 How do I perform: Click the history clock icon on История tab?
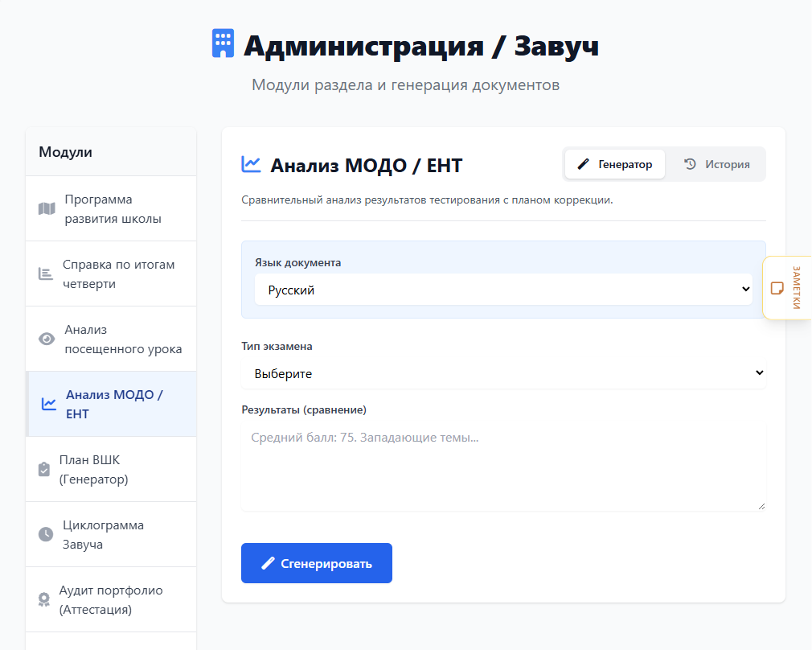(690, 164)
